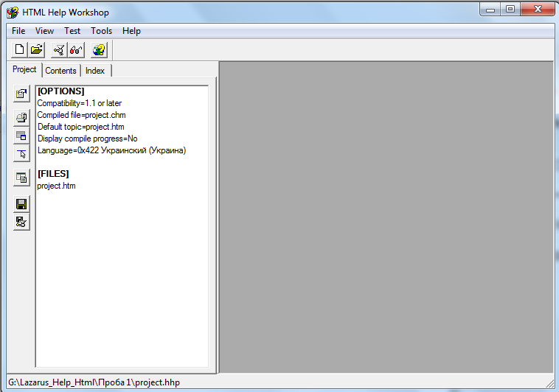This screenshot has width=559, height=392.
Task: Click the Add/Modify window definitions icon
Action: (21, 136)
